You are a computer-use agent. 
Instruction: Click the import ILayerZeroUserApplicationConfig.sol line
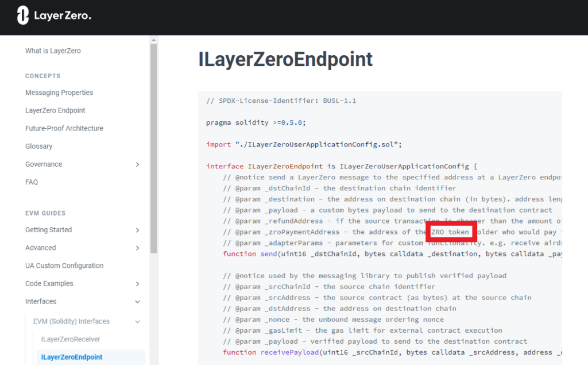click(x=304, y=144)
